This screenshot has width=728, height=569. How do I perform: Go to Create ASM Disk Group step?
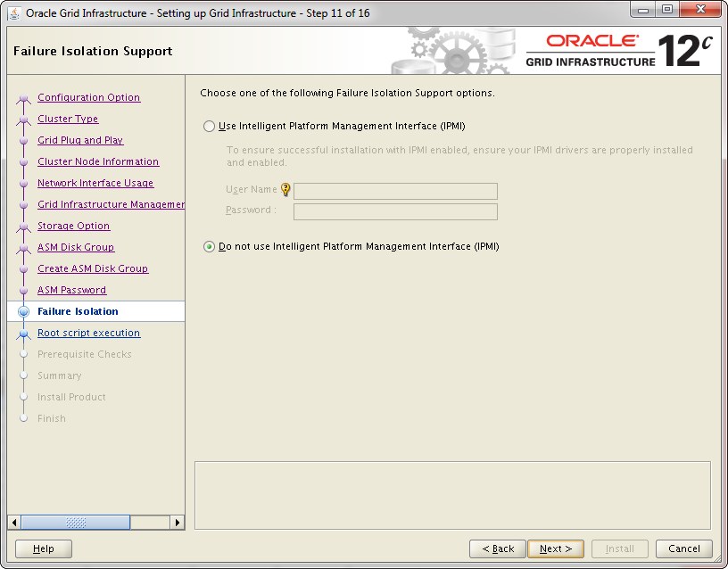pos(93,268)
